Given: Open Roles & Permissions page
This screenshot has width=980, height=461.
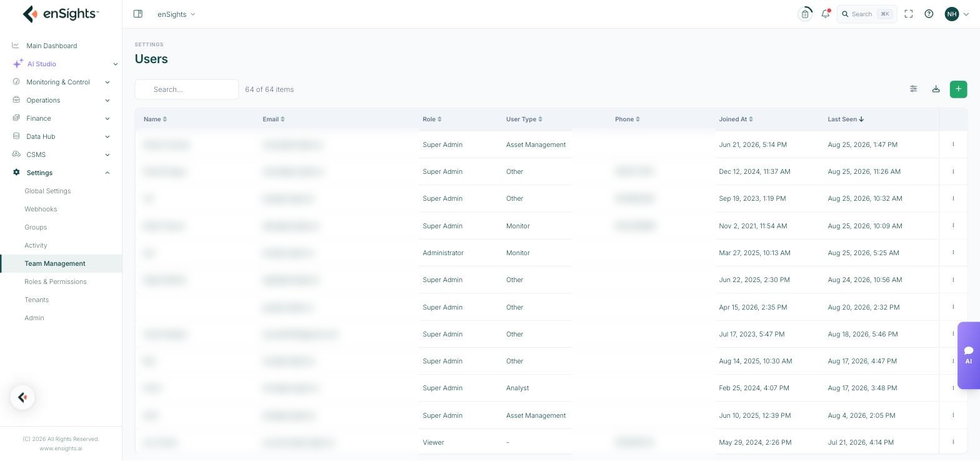Looking at the screenshot, I should pos(56,281).
